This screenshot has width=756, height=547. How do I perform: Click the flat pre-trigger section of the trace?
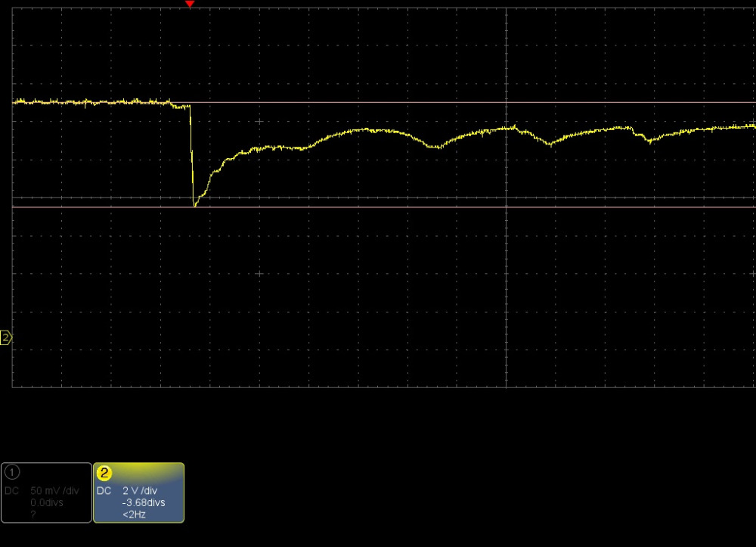(x=91, y=101)
